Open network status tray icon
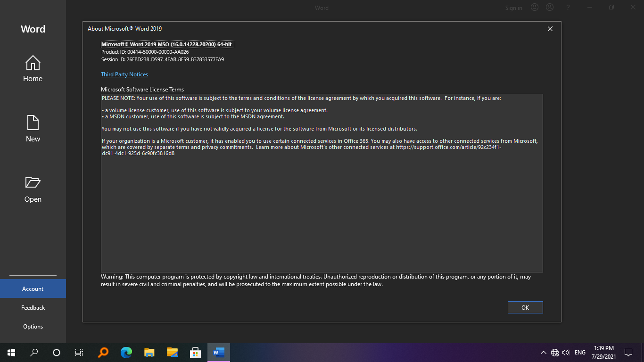 tap(555, 353)
